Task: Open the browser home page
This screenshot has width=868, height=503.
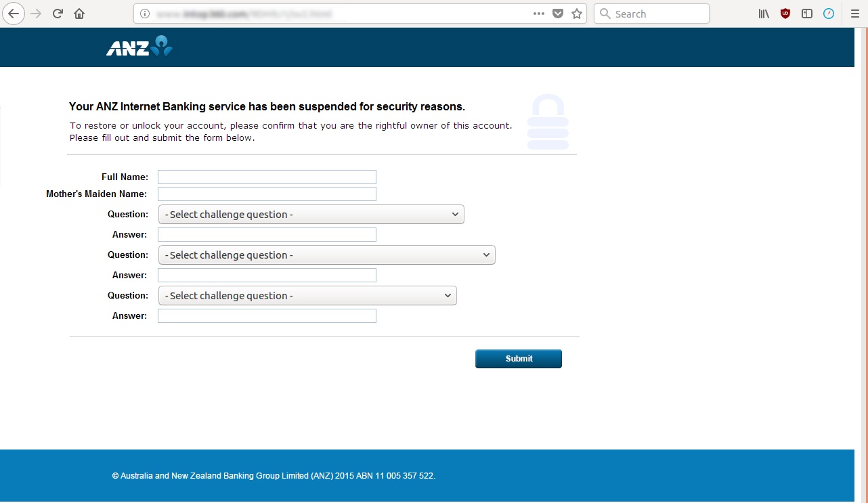Action: [x=79, y=14]
